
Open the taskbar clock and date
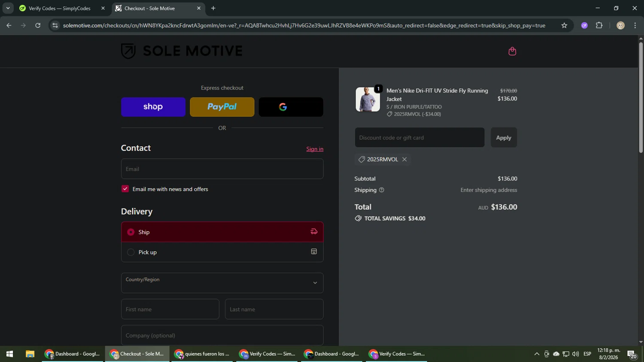tap(608, 354)
